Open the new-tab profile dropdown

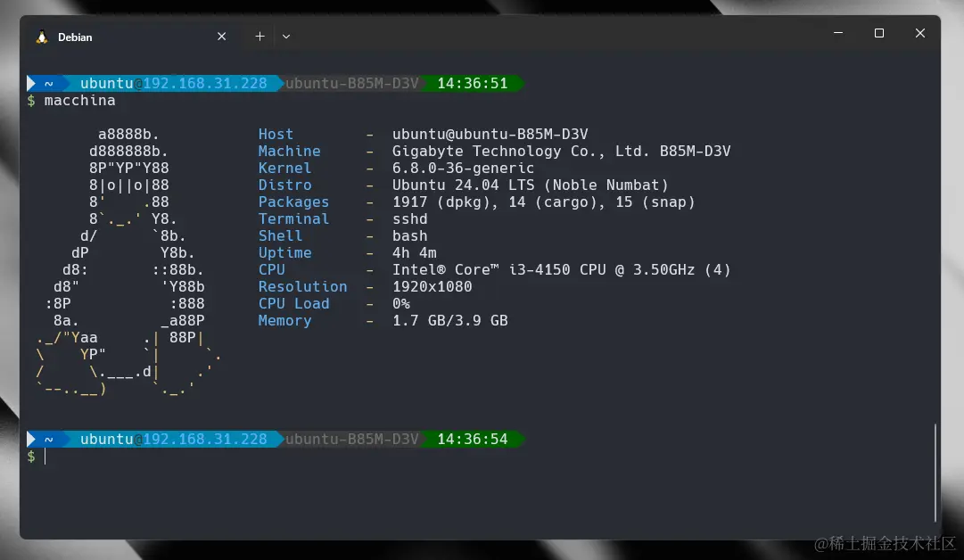tap(286, 37)
